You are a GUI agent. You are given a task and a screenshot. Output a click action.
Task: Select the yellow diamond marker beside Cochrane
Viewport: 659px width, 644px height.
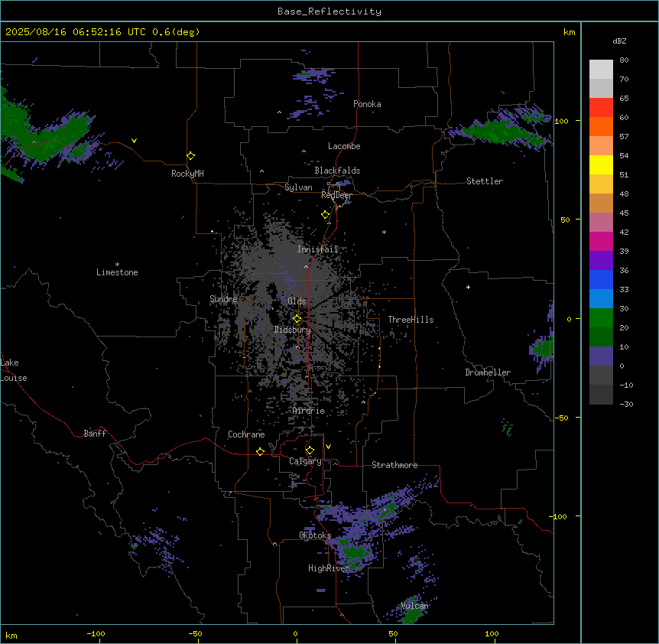(x=260, y=451)
